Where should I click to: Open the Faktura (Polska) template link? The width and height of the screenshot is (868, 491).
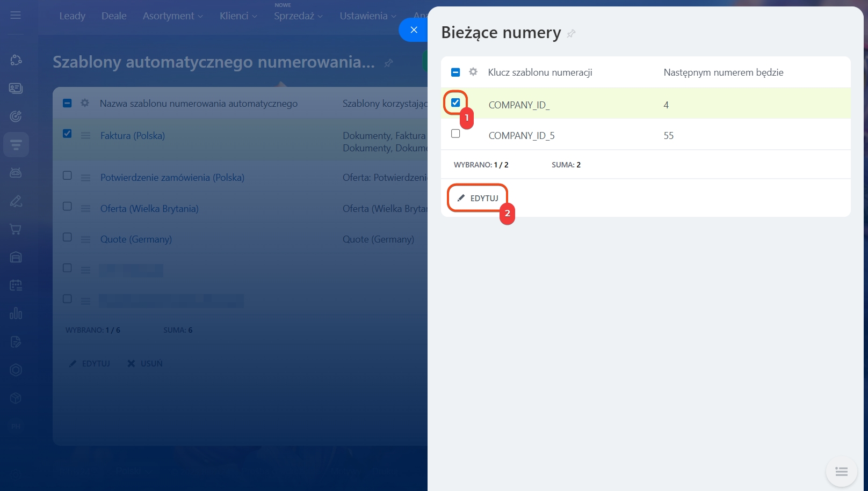click(x=133, y=136)
